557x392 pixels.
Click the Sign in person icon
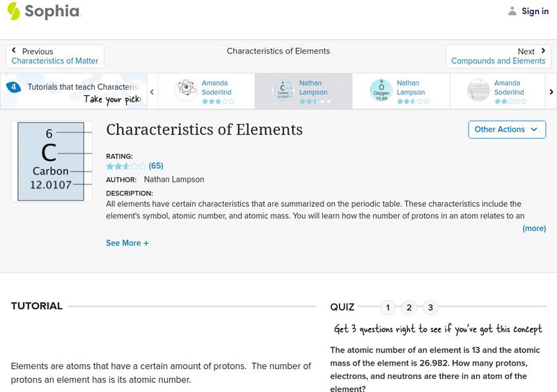coord(512,11)
